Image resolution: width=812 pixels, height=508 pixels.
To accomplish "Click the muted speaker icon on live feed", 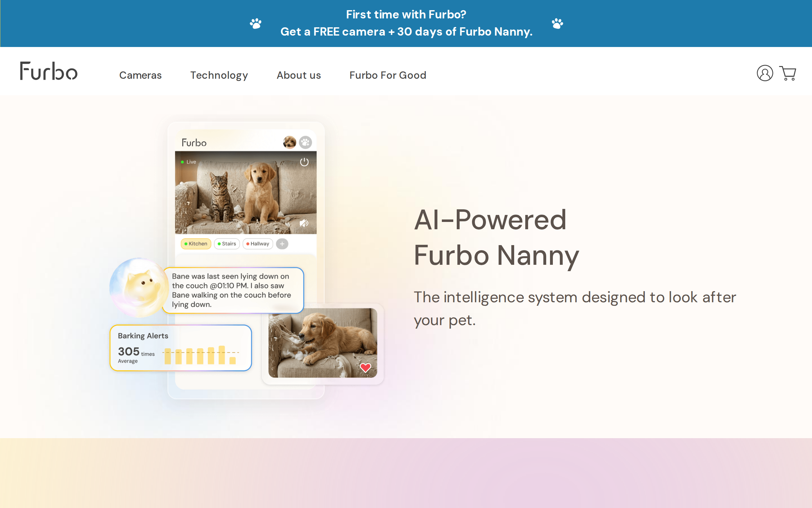I will pyautogui.click(x=304, y=223).
